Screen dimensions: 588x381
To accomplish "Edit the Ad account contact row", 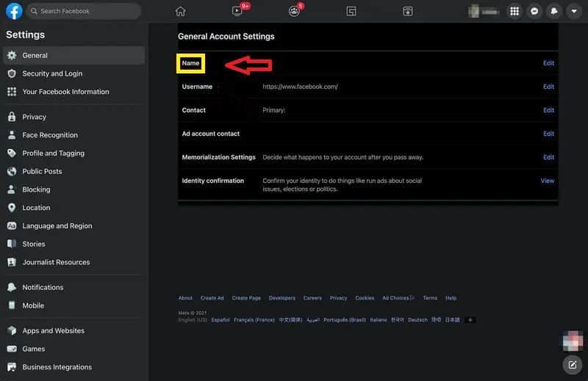I will point(548,134).
